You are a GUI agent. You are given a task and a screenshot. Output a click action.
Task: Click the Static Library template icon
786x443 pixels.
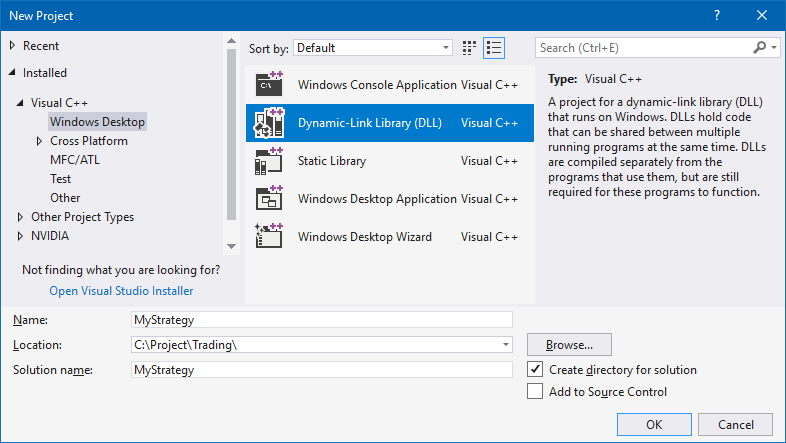coord(270,161)
